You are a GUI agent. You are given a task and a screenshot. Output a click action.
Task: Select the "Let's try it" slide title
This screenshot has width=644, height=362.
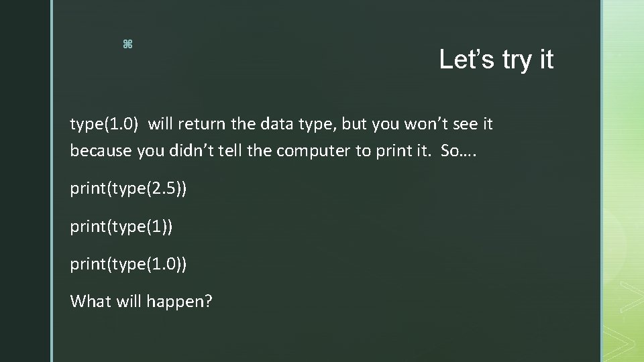[x=496, y=60]
